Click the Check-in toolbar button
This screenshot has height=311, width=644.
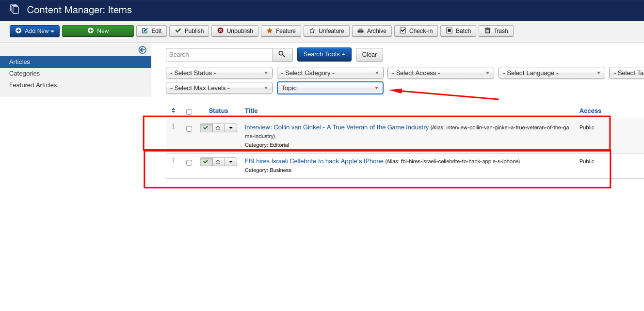[416, 31]
